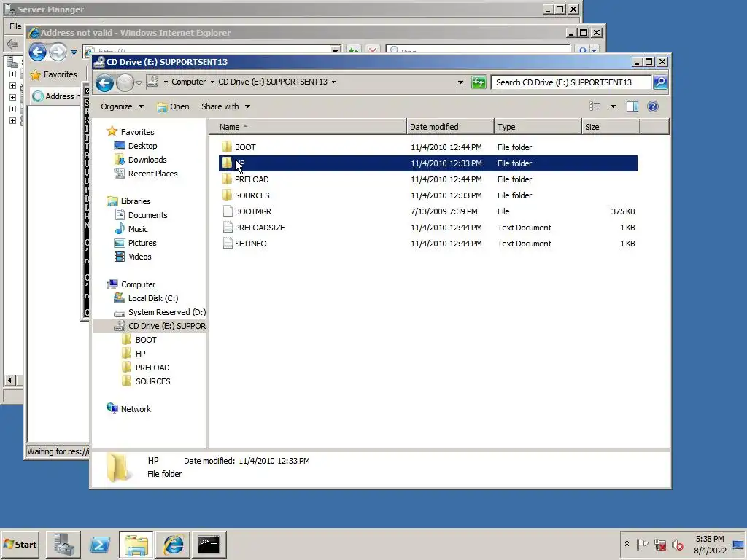Click CD Drive (E:) SUPPORTSENT13 breadcrumb
The height and width of the screenshot is (560, 747).
pos(273,82)
